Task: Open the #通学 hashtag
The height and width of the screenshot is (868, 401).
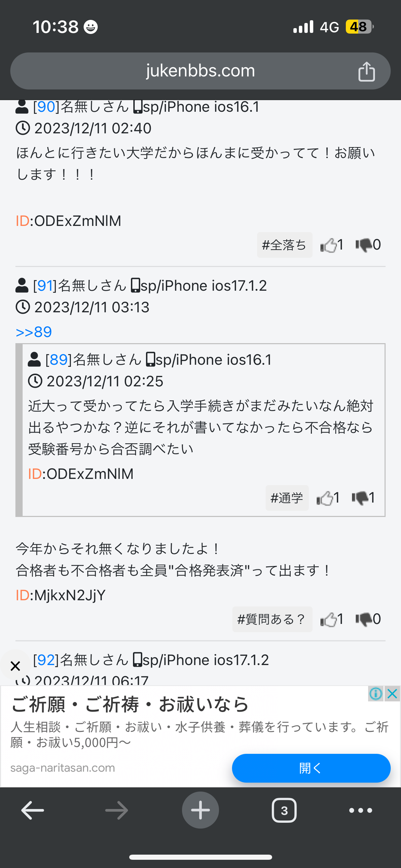Action: coord(287,498)
